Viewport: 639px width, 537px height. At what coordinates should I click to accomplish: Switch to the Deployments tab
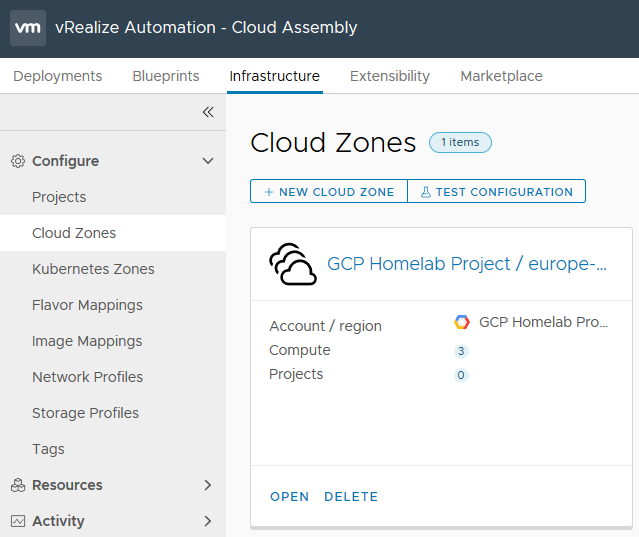point(57,76)
